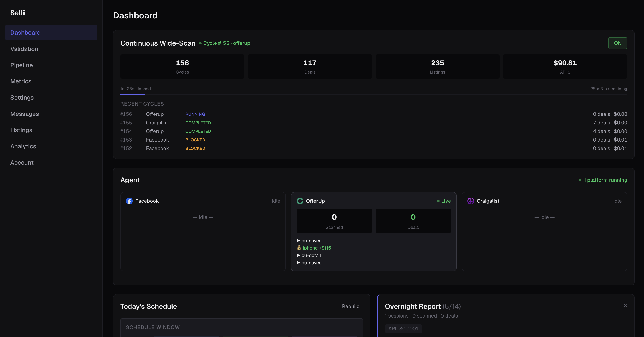Expand the ou-detail log entry
The height and width of the screenshot is (337, 644).
[309, 255]
